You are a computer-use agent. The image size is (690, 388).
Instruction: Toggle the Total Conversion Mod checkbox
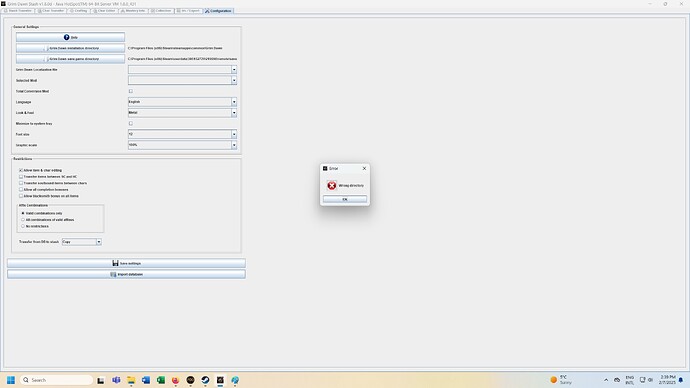(x=131, y=91)
